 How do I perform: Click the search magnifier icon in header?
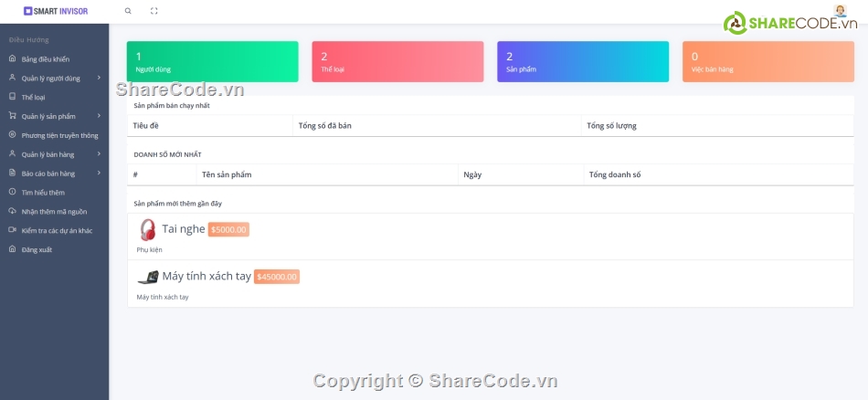tap(128, 11)
